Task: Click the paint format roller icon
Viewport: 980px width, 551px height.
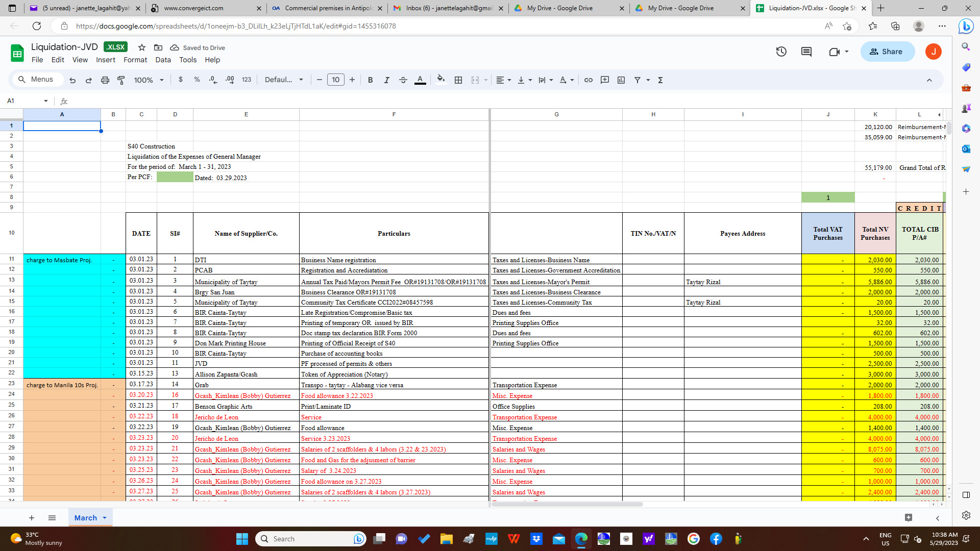Action: pos(121,80)
